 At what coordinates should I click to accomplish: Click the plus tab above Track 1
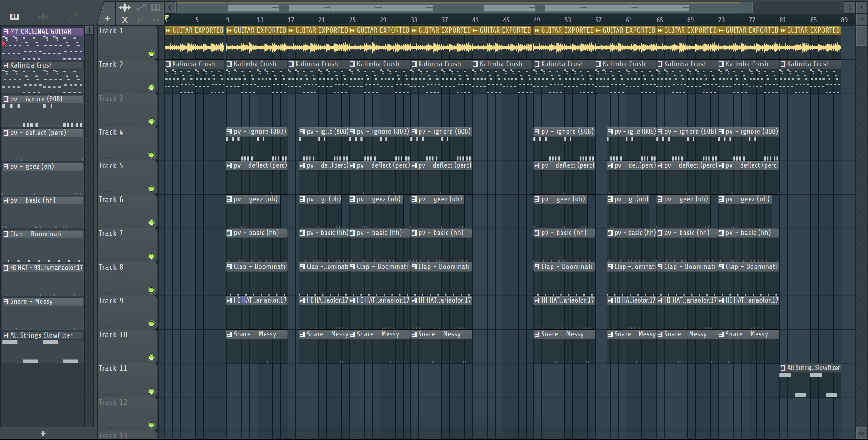tap(108, 18)
